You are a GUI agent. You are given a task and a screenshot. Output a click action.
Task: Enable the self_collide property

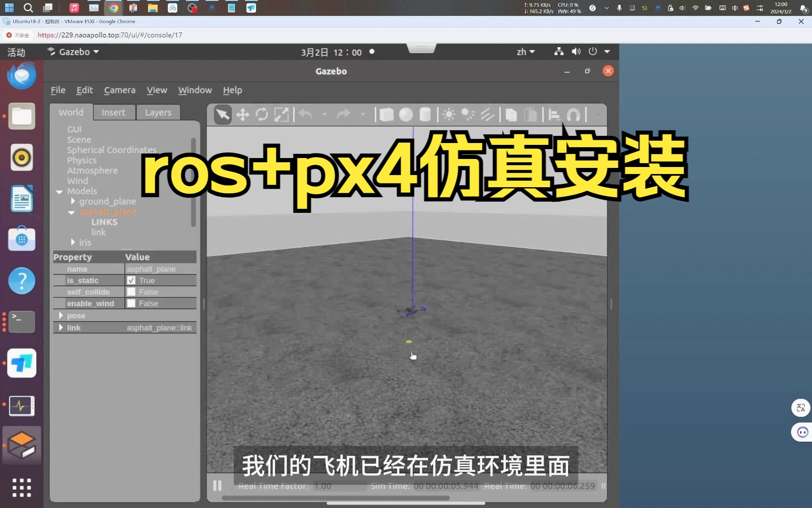click(x=131, y=292)
